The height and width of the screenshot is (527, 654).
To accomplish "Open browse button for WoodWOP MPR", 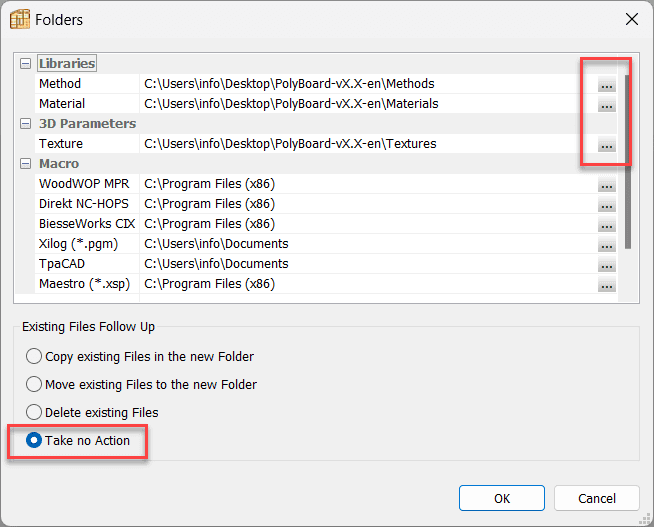I will tap(607, 184).
